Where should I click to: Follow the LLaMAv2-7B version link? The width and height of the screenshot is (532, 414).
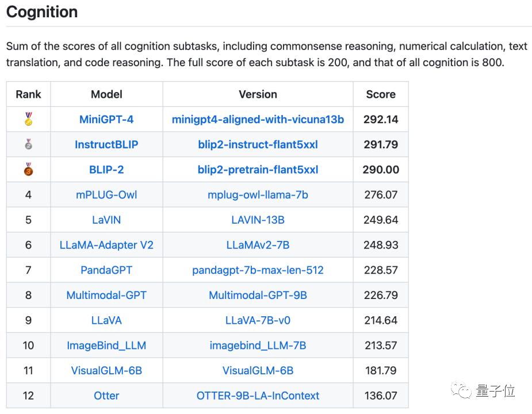258,245
